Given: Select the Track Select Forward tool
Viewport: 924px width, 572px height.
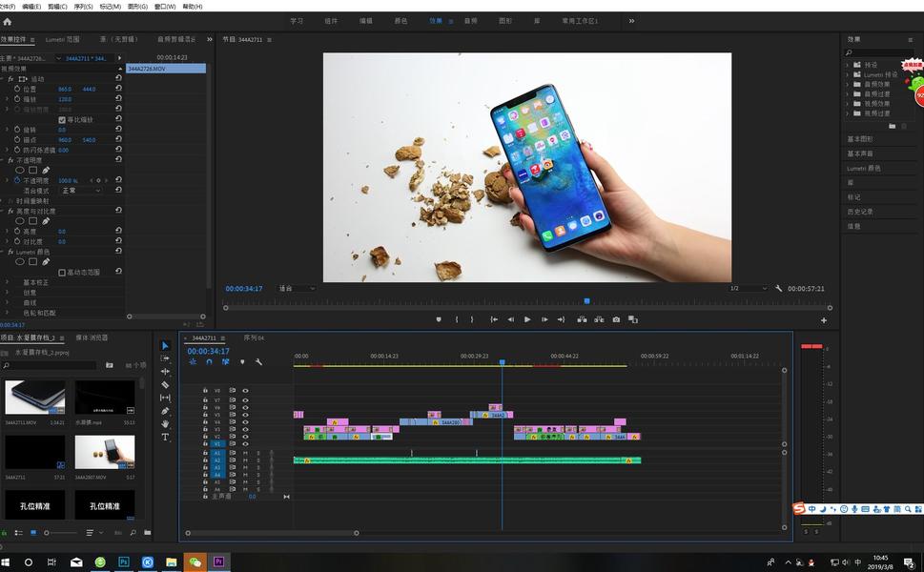Looking at the screenshot, I should [x=165, y=358].
